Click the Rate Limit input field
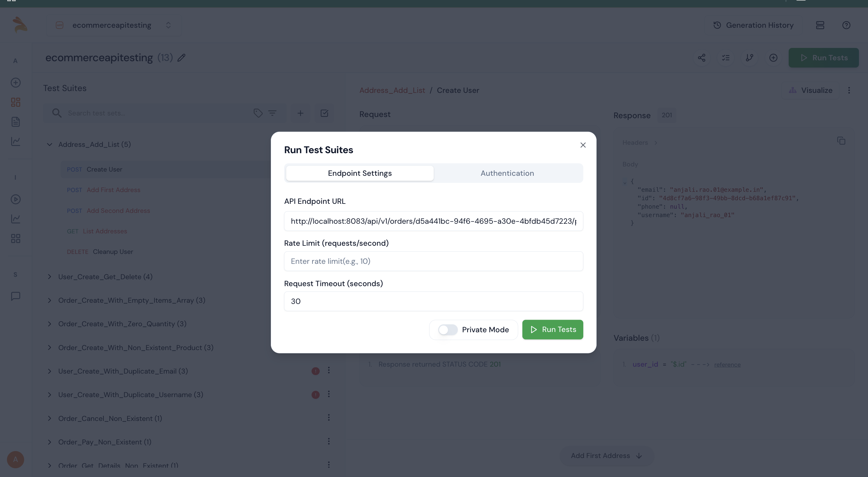This screenshot has height=477, width=868. click(433, 261)
